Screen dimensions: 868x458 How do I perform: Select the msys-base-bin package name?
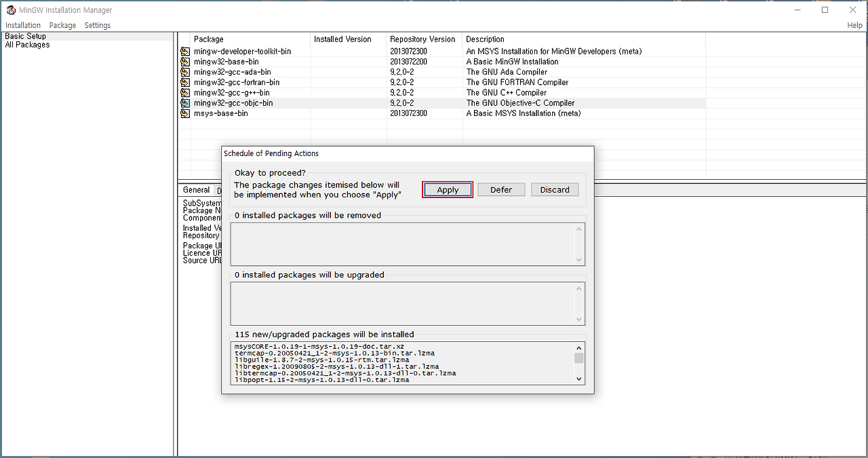point(220,113)
